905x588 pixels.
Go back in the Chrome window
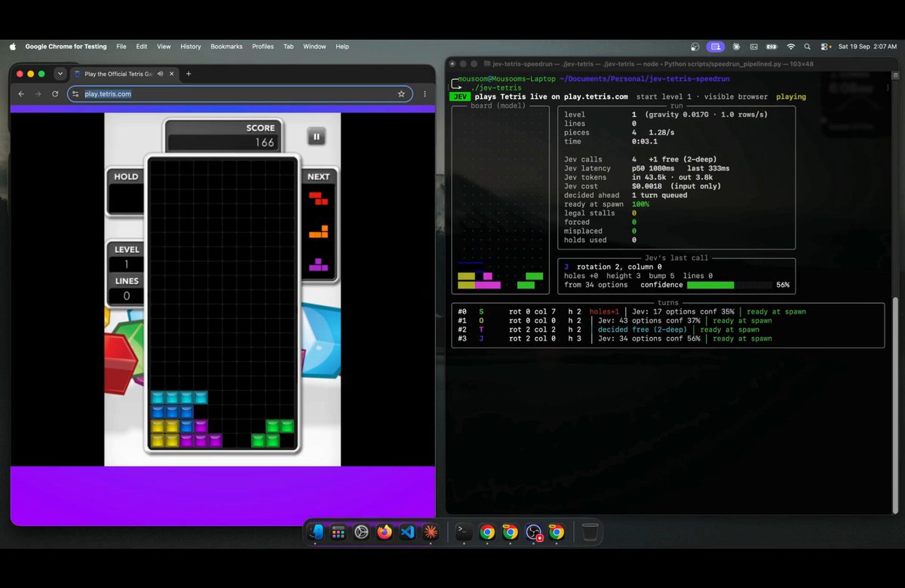click(21, 94)
